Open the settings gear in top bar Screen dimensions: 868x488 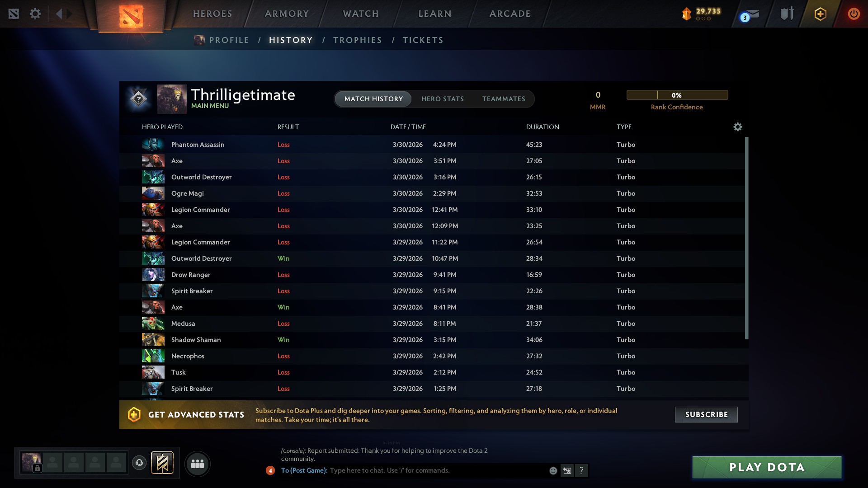click(35, 14)
